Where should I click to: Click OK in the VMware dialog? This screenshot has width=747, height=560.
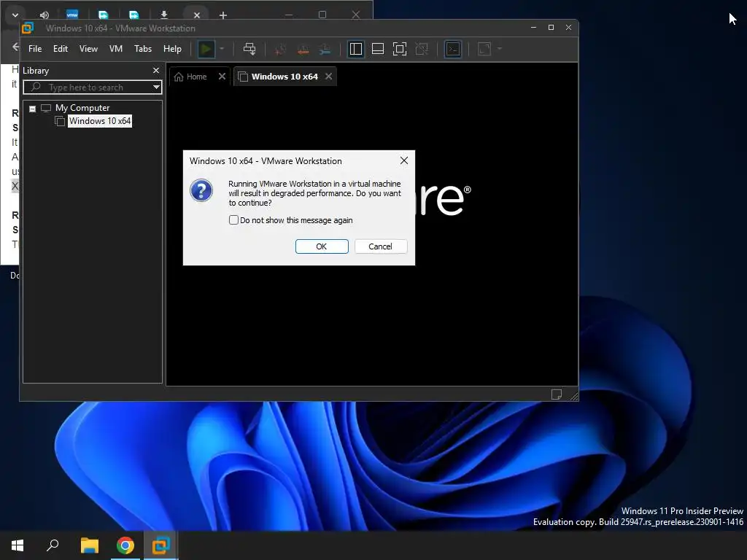click(322, 246)
